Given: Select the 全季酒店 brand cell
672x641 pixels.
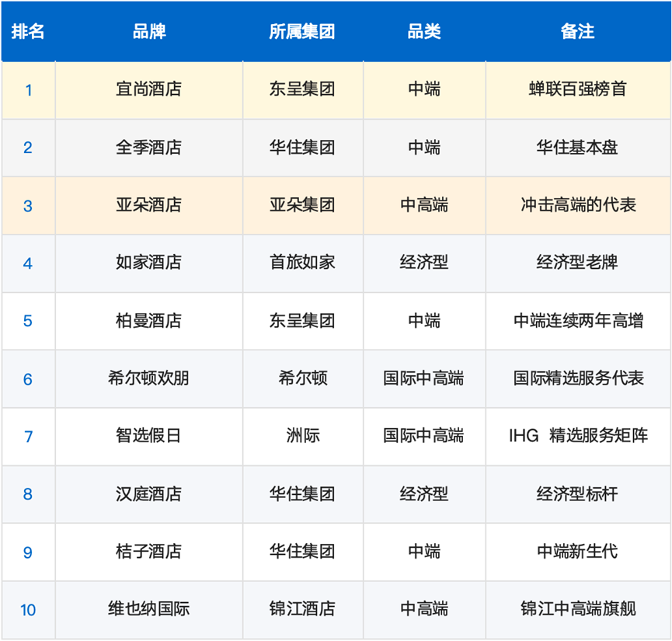Looking at the screenshot, I should pyautogui.click(x=148, y=148).
